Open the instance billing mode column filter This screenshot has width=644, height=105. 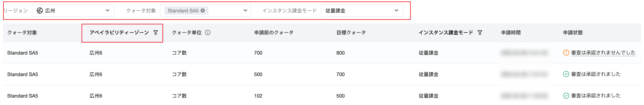point(480,33)
